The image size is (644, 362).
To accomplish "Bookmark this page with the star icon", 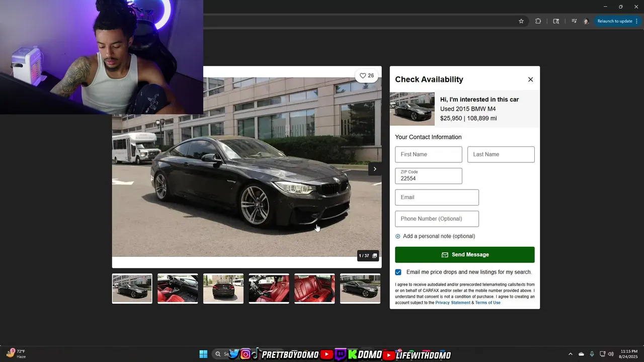I will pyautogui.click(x=521, y=21).
